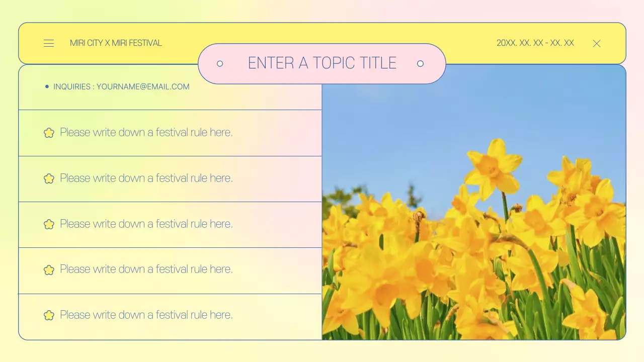This screenshot has width=644, height=362.
Task: Select the third festival rule text
Action: point(146,224)
